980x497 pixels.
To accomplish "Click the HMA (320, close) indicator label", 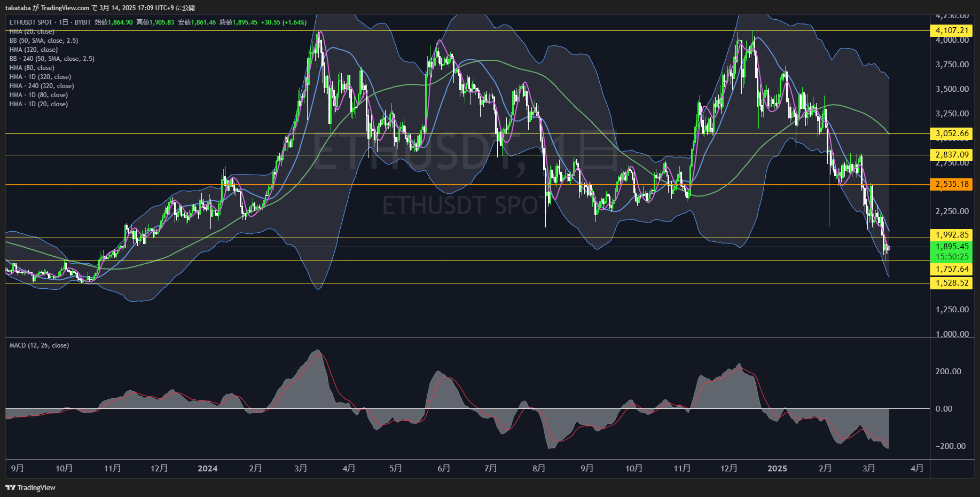I will (34, 50).
